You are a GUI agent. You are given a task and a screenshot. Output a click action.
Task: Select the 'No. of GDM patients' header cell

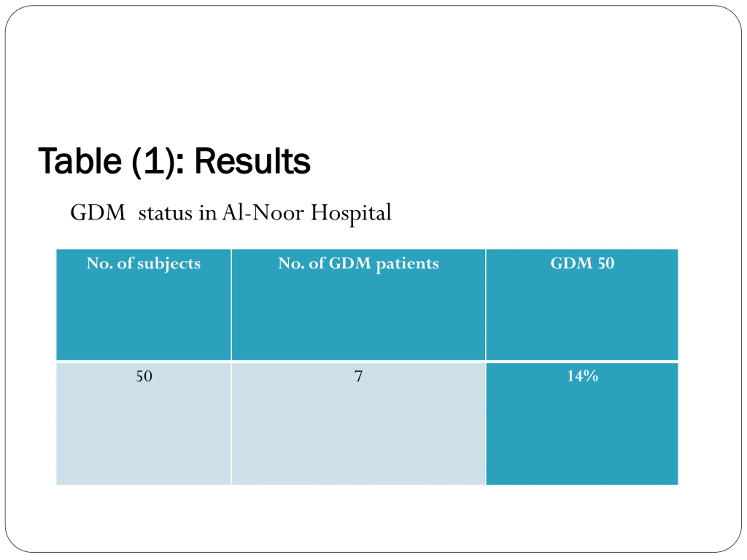(x=358, y=305)
